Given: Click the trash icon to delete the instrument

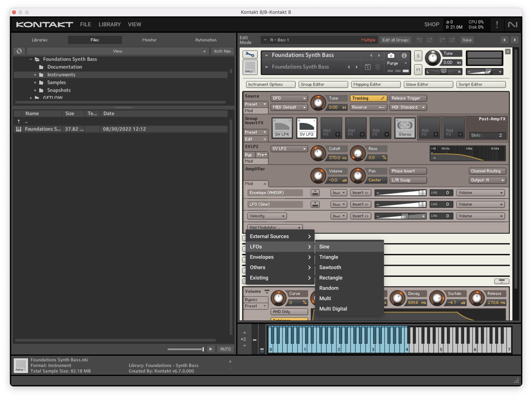Looking at the screenshot, I should [377, 67].
